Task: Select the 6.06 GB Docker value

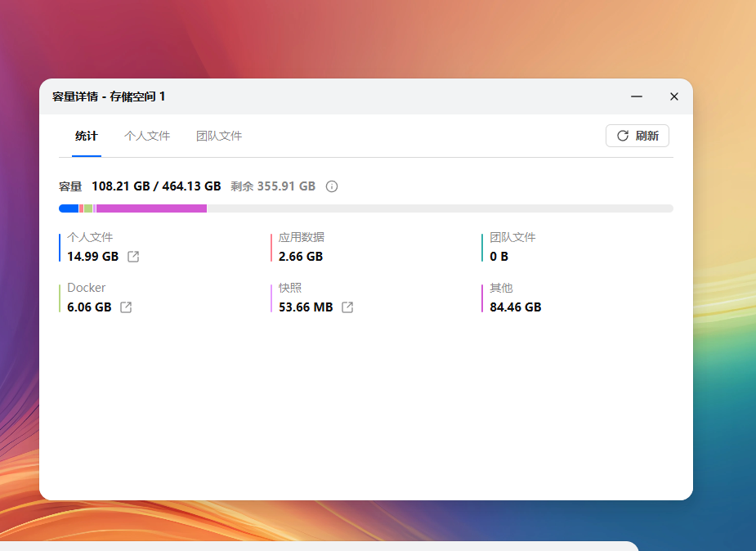Action: [89, 307]
